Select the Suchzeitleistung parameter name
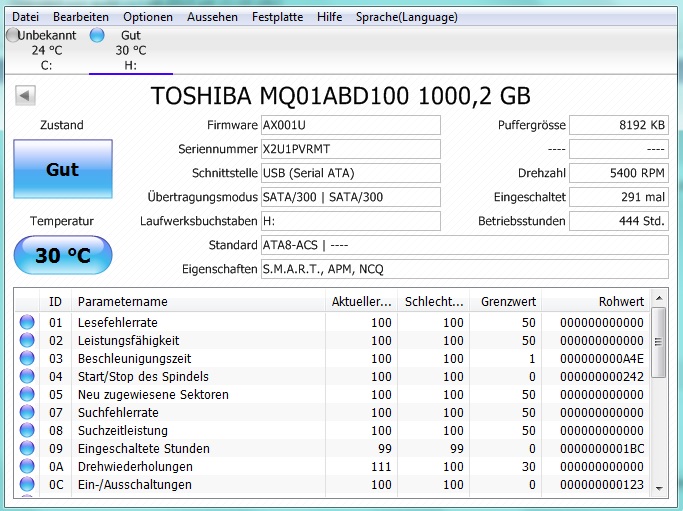The width and height of the screenshot is (683, 511). [x=122, y=430]
